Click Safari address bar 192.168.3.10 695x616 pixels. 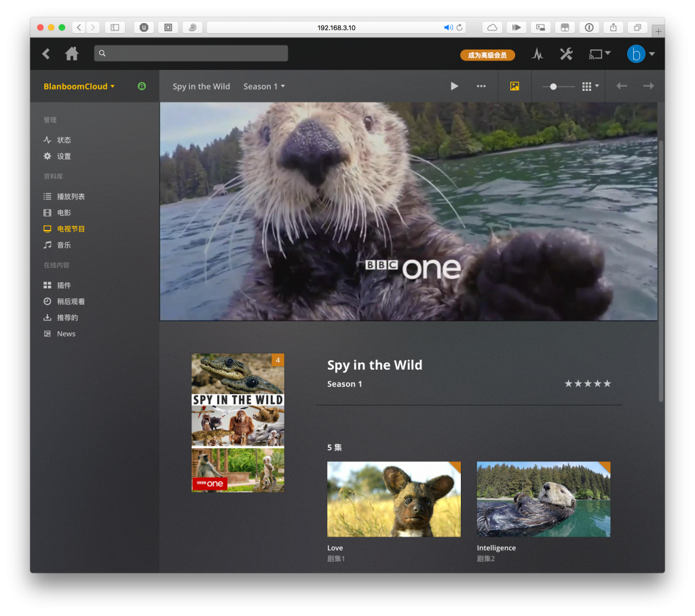(336, 28)
